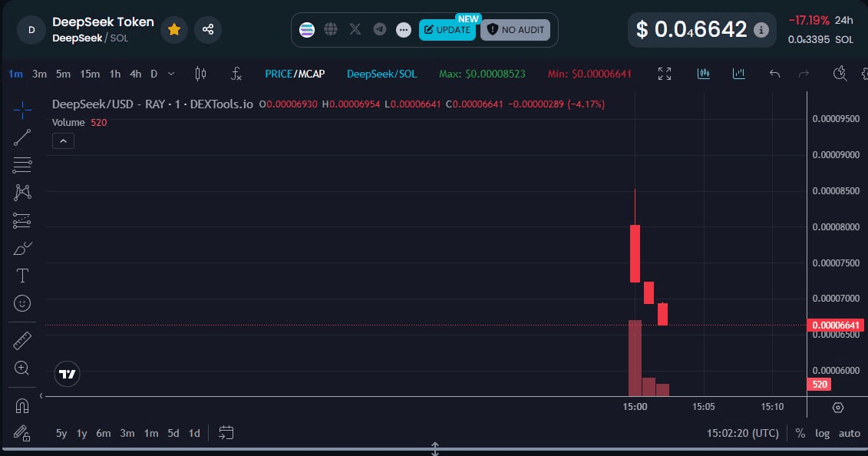Image resolution: width=868 pixels, height=456 pixels.
Task: Select the brush drawing tool
Action: [22, 249]
